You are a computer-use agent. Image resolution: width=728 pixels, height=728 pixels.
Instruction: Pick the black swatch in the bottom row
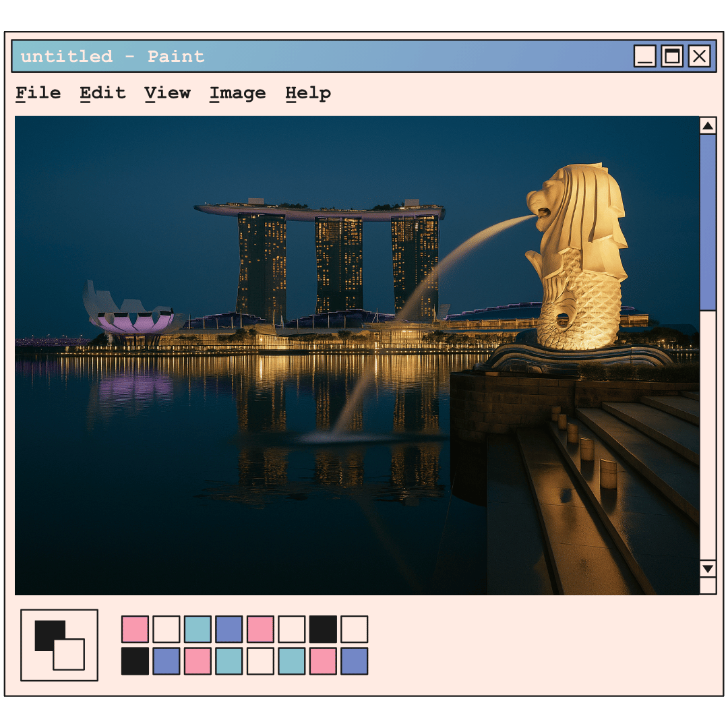pyautogui.click(x=135, y=661)
